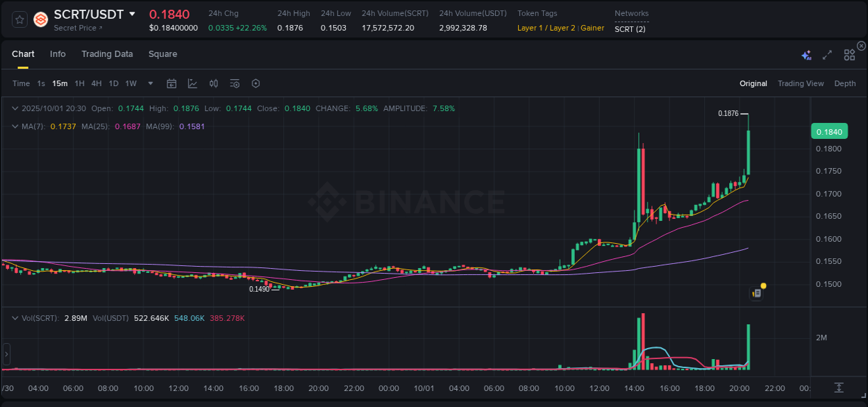The image size is (868, 407).
Task: Open the widgets layout panel
Action: click(x=849, y=54)
